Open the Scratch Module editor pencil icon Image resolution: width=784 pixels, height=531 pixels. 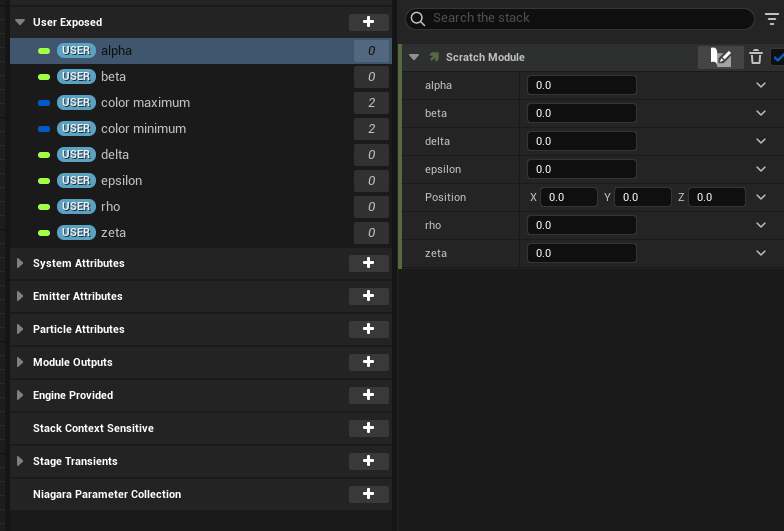click(720, 58)
